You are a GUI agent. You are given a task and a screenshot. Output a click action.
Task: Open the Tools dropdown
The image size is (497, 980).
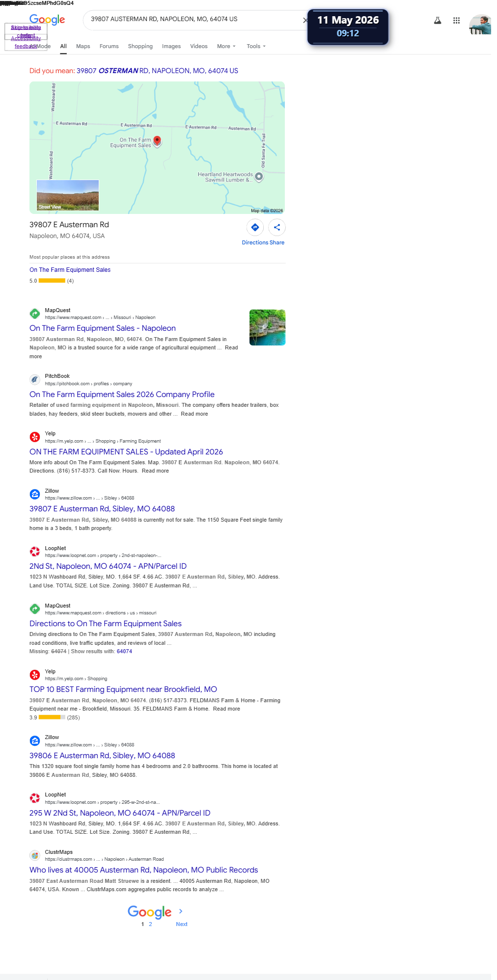click(x=256, y=46)
